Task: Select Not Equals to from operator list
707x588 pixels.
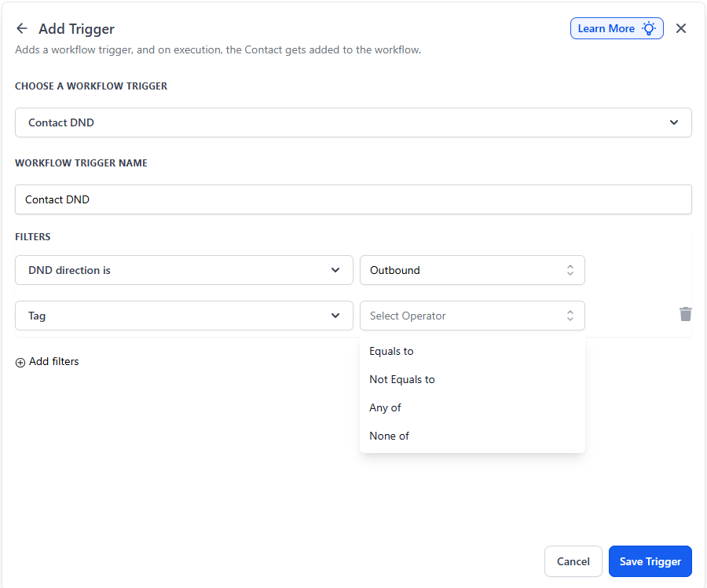Action: pos(402,379)
